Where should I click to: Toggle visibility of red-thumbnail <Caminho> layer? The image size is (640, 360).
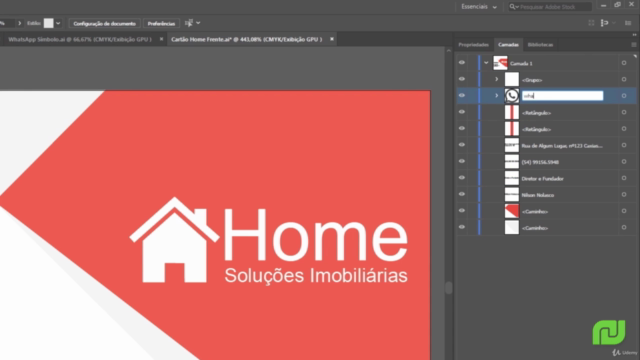coord(462,211)
